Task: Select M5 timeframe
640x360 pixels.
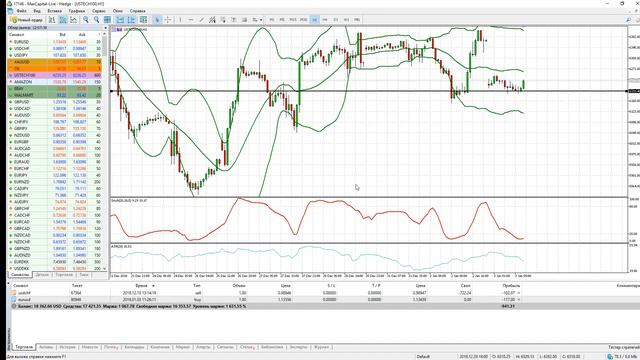Action: [x=282, y=20]
